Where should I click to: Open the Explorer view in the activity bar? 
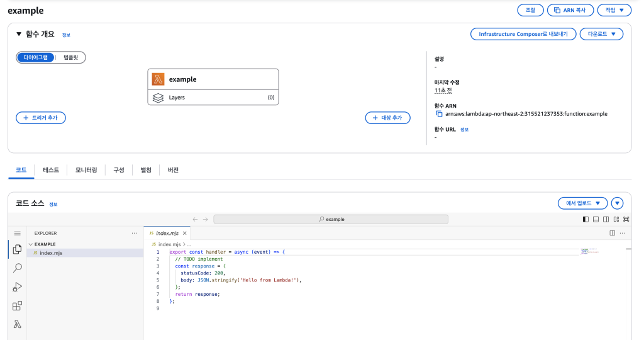click(17, 249)
